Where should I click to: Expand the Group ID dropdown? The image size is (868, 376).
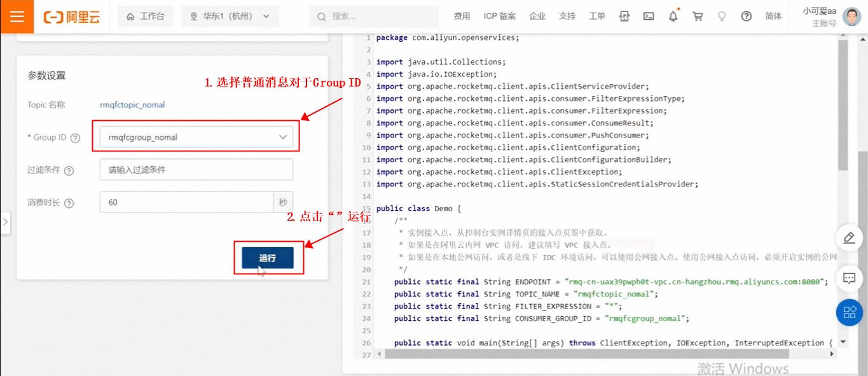[196, 137]
